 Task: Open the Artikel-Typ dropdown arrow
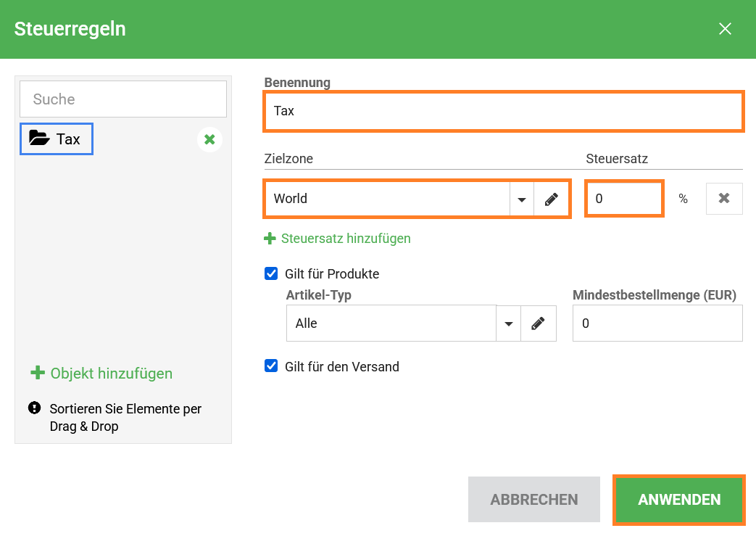pos(508,323)
